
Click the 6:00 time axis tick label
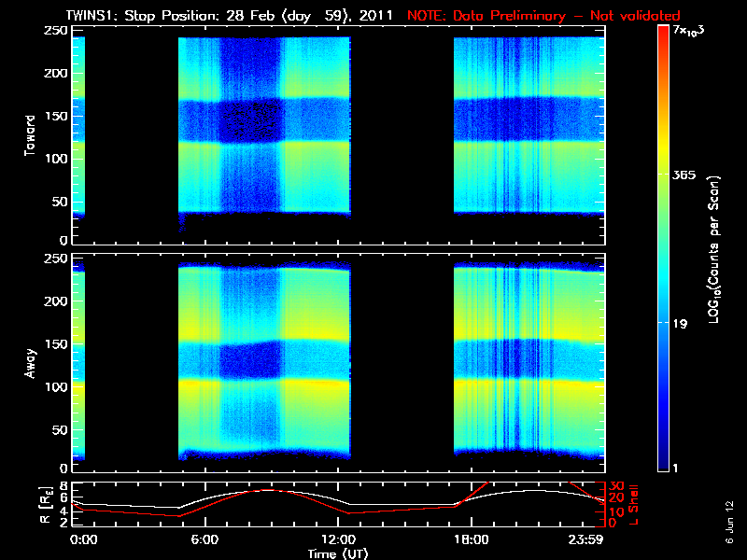[204, 539]
